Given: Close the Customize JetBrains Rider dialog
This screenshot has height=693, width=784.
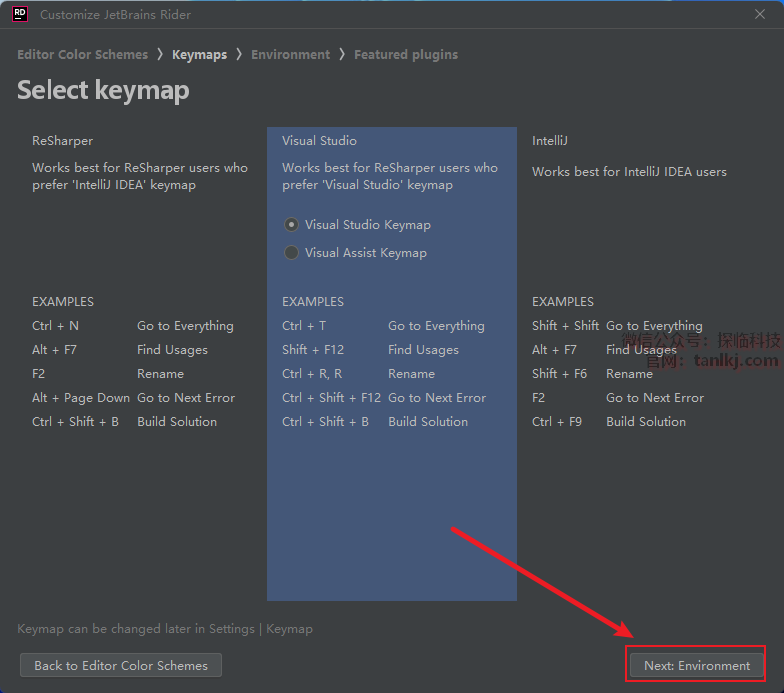Looking at the screenshot, I should click(760, 14).
